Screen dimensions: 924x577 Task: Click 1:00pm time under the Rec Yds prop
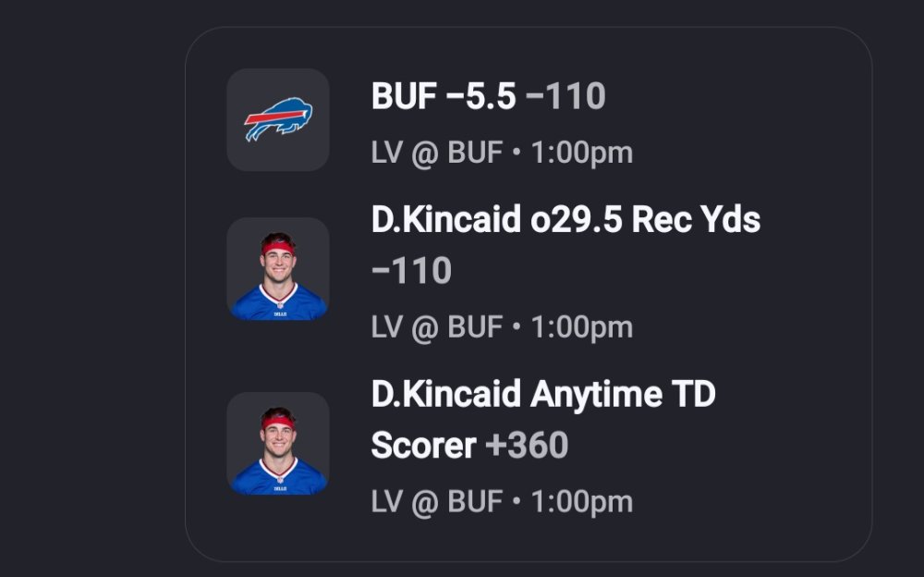(581, 327)
